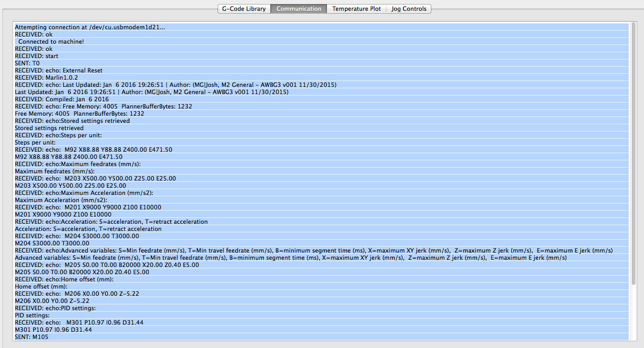Click the 'RECEIVED: echo: M92' steps line
The height and width of the screenshot is (348, 644).
point(94,150)
